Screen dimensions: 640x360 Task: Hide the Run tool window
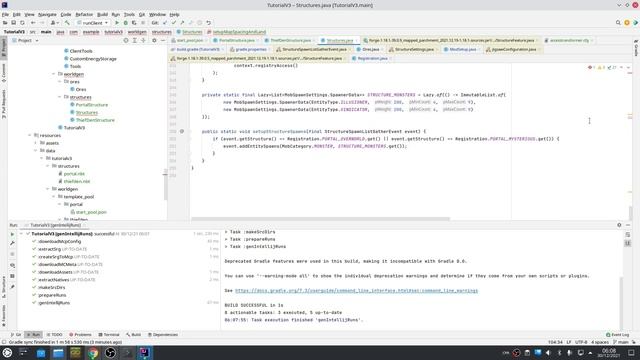628,225
